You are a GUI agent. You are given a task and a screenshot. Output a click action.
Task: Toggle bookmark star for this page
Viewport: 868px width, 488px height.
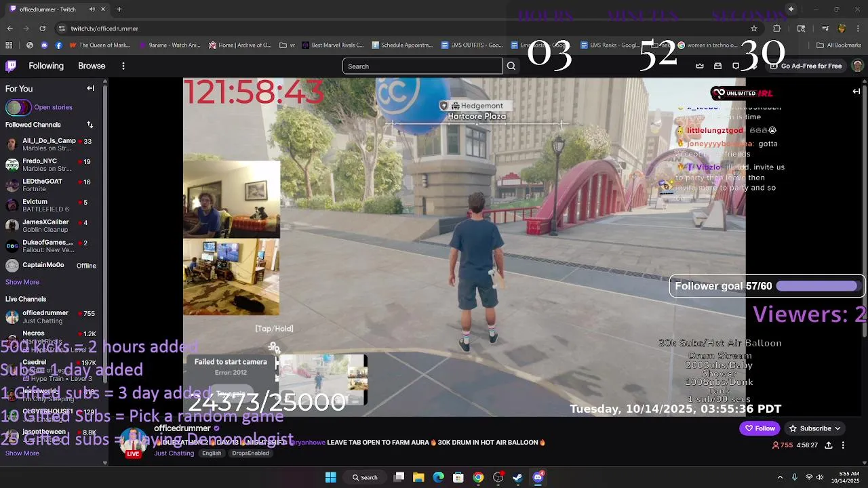pyautogui.click(x=753, y=28)
